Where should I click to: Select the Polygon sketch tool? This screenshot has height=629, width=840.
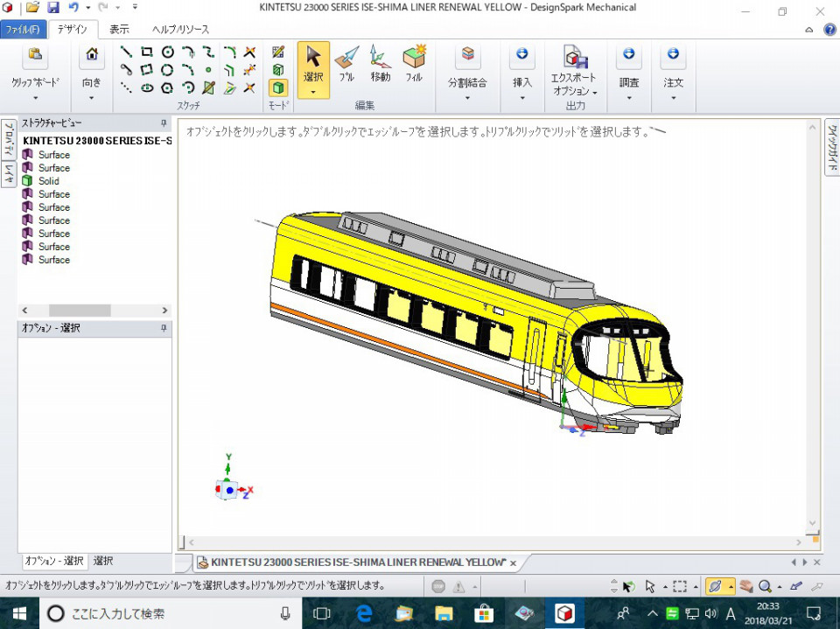(x=168, y=87)
